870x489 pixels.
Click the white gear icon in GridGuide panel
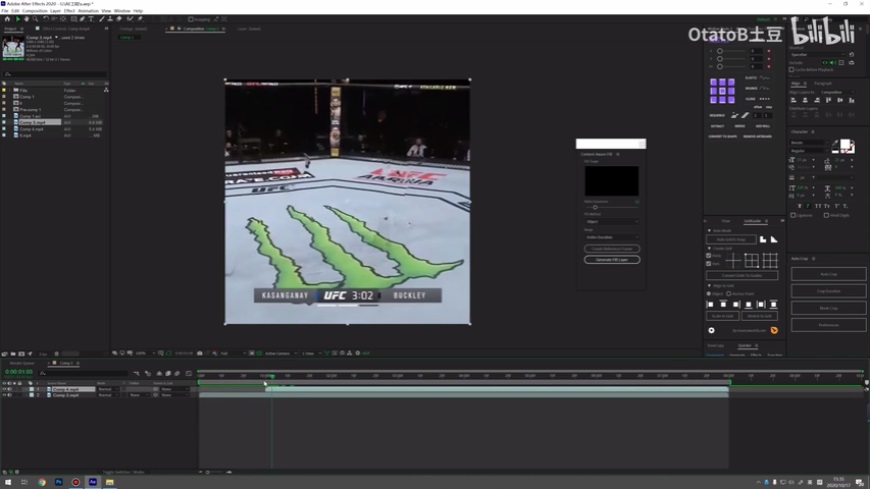711,330
